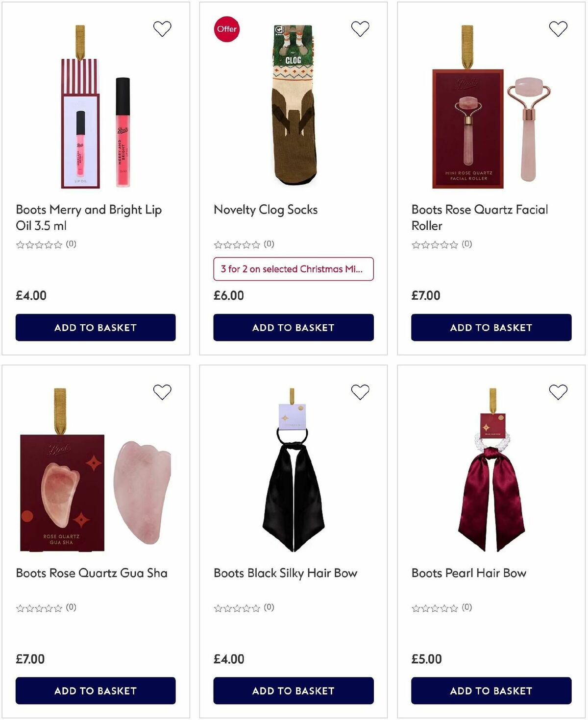Viewport: 588px width, 720px height.
Task: Click the wishlist heart on Boots Merry and Bright Lip Oil
Action: [x=163, y=28]
